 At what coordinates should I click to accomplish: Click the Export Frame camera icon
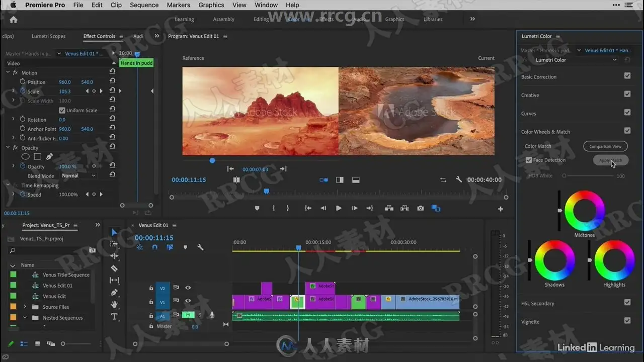point(420,208)
